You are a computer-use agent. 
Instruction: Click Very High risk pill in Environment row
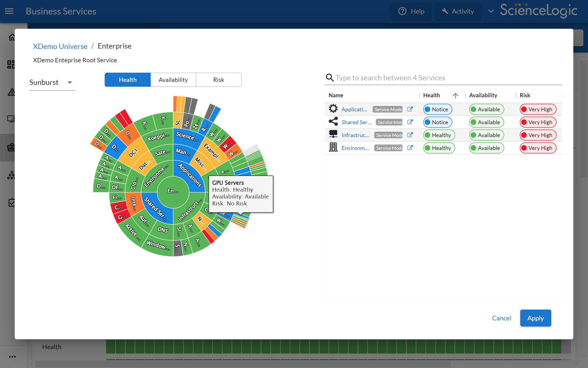[538, 148]
